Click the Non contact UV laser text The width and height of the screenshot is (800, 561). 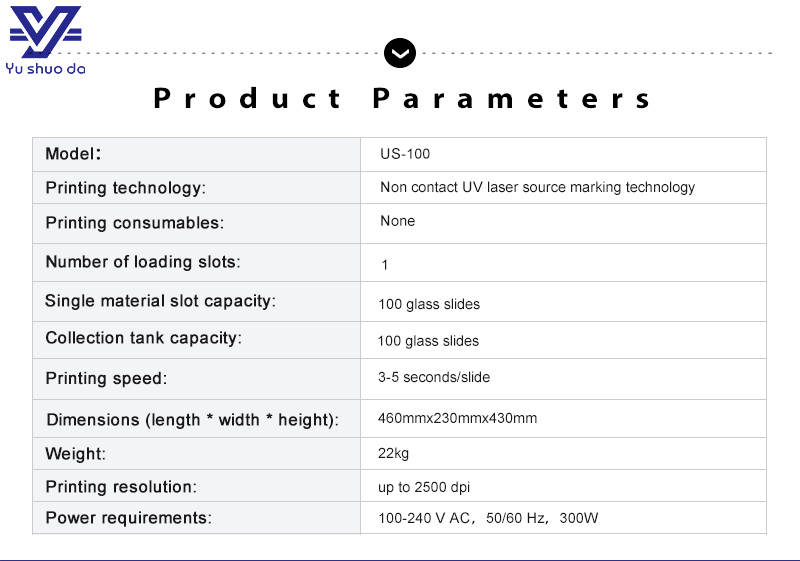(537, 187)
